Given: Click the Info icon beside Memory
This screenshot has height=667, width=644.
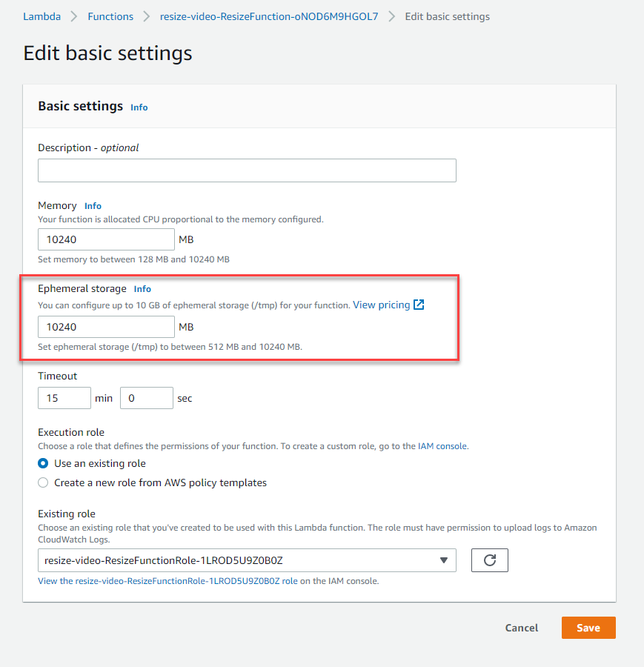Looking at the screenshot, I should [x=93, y=206].
